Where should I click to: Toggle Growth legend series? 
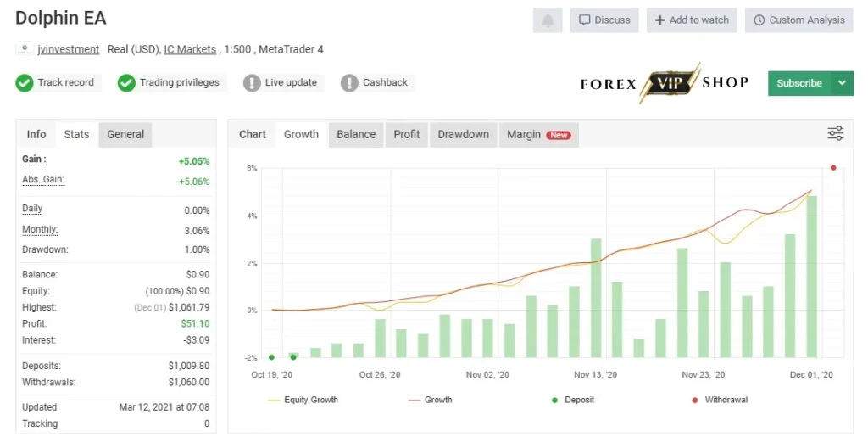[430, 400]
